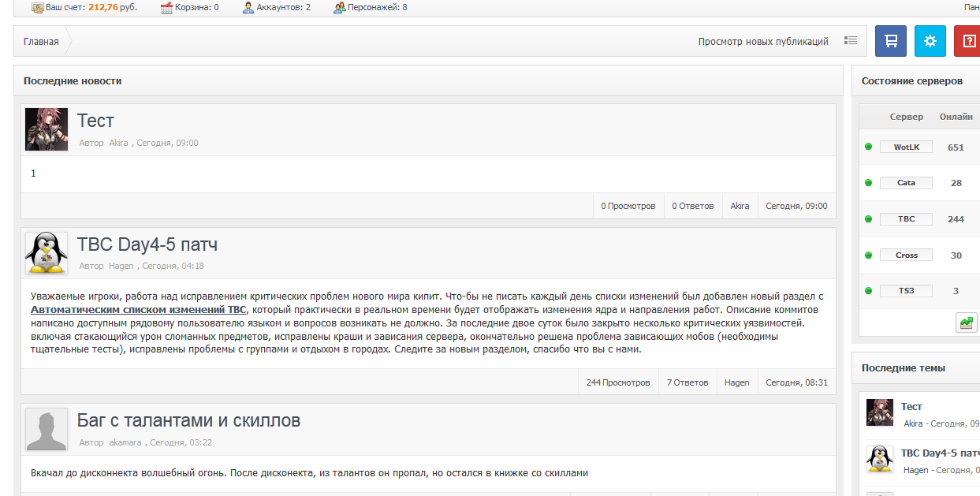The height and width of the screenshot is (496, 980).
Task: Go to the Главная breadcrumb
Action: (x=41, y=42)
